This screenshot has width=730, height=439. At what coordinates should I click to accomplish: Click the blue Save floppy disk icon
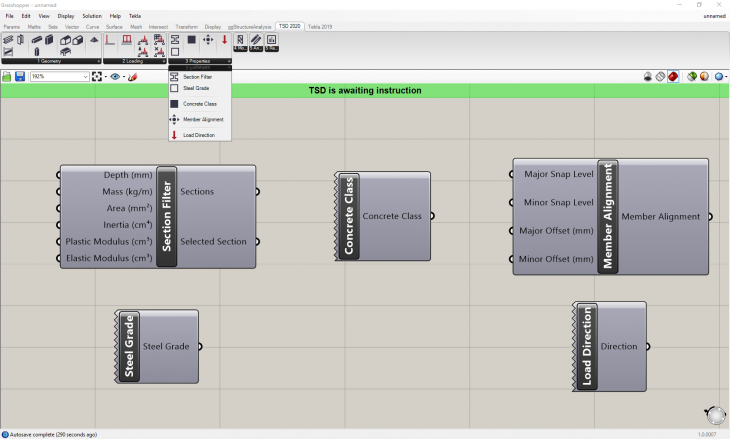20,76
